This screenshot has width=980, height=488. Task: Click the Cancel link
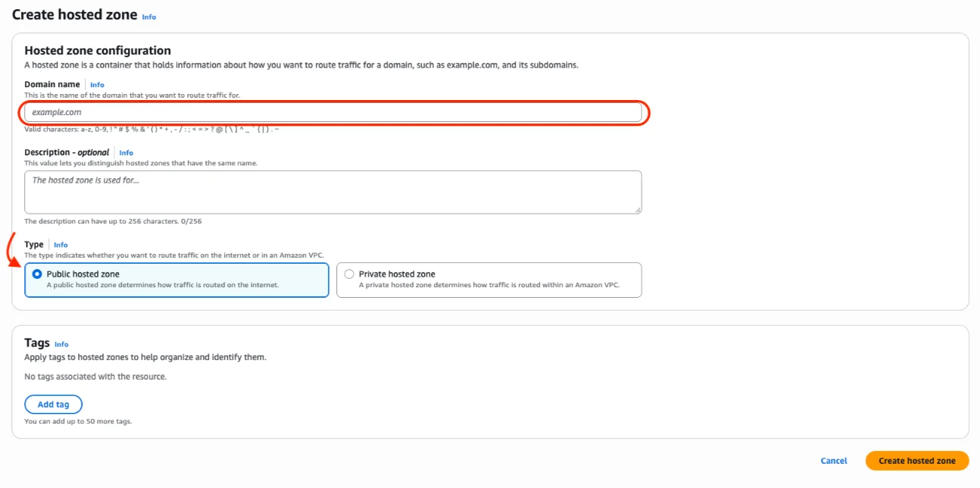coord(834,461)
